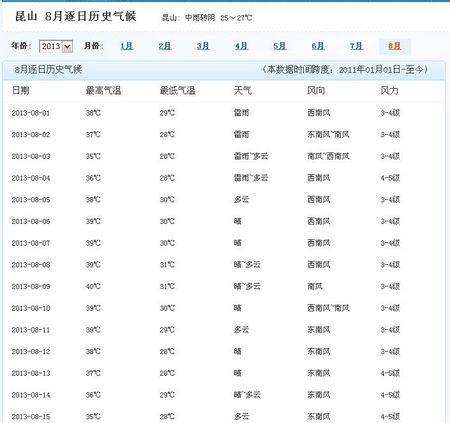Viewport: 450px width, 423px height.
Task: Click the 晴~多云 weather cell for 2013-08-14
Action: [x=247, y=395]
